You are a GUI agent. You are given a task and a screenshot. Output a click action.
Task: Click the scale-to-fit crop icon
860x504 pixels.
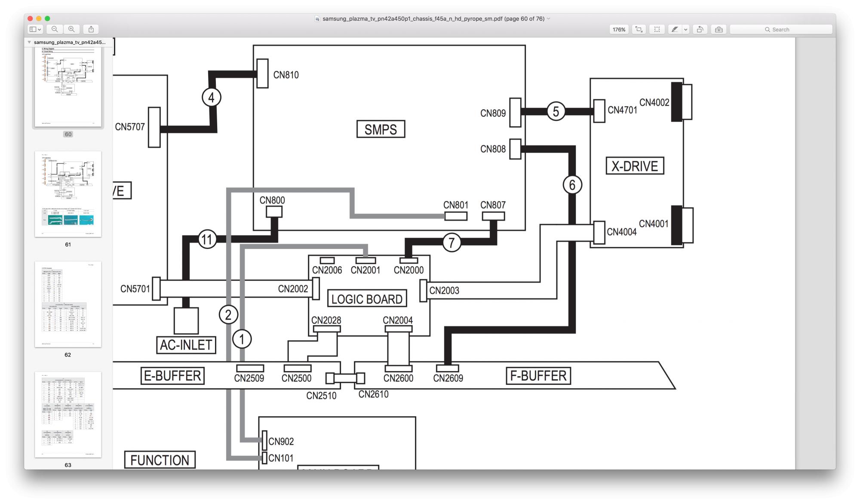[639, 29]
